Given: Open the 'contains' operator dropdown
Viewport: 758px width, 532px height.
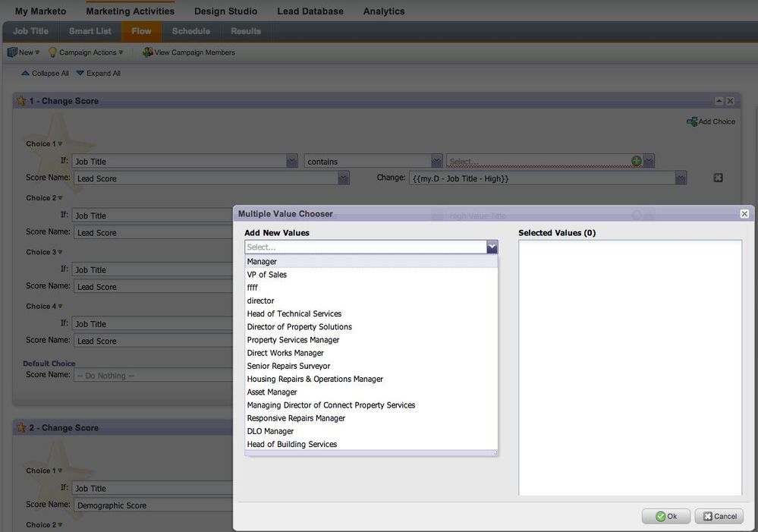Looking at the screenshot, I should pyautogui.click(x=436, y=161).
